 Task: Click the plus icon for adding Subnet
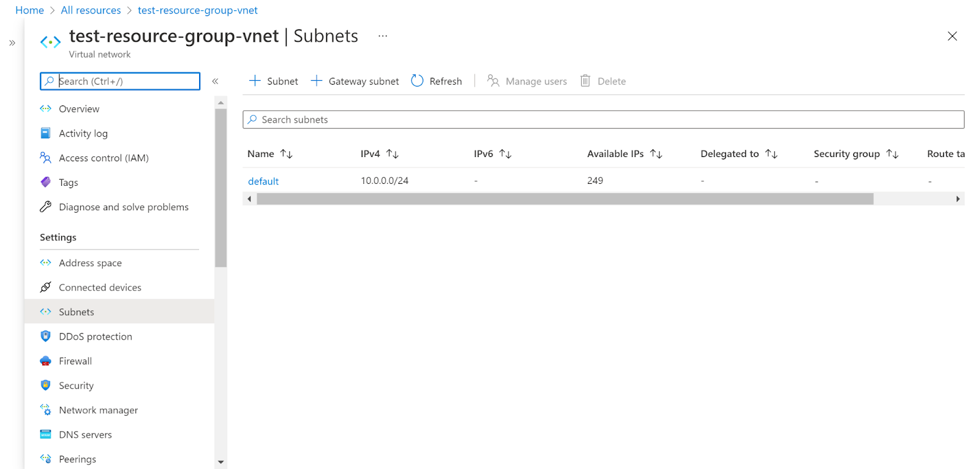click(x=255, y=81)
